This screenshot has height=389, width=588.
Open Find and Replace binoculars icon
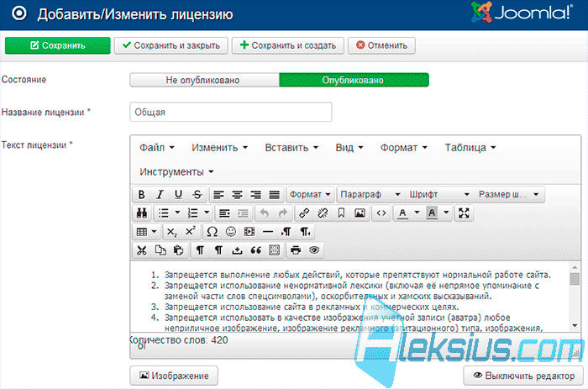[x=142, y=213]
